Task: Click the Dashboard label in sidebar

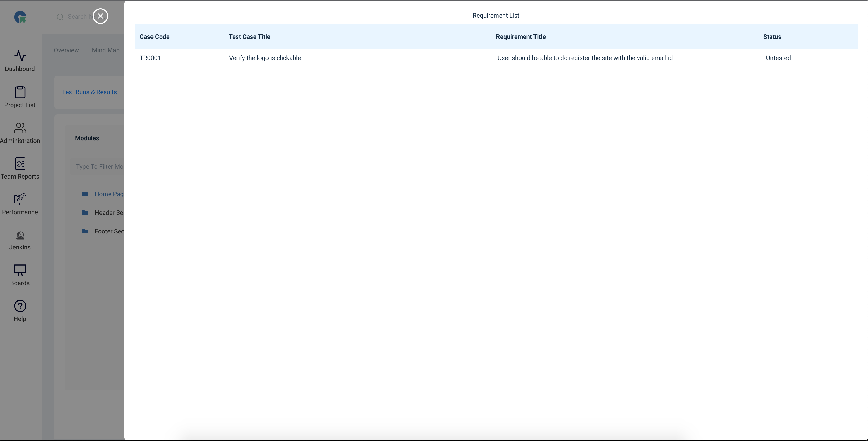Action: click(20, 69)
